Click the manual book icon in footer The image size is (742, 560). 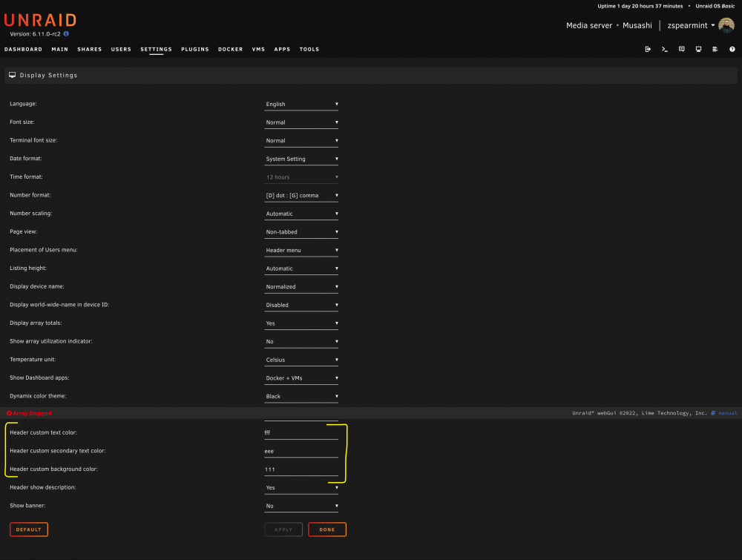click(x=713, y=413)
